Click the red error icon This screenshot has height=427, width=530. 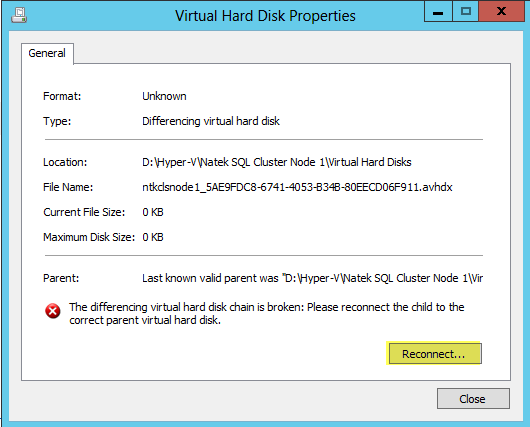(x=53, y=311)
